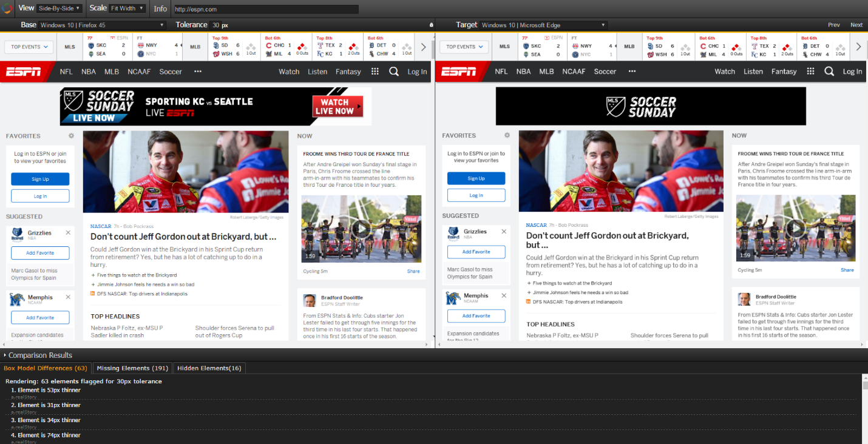The image size is (868, 444).
Task: Open apps grid icon in target pane
Action: point(810,72)
